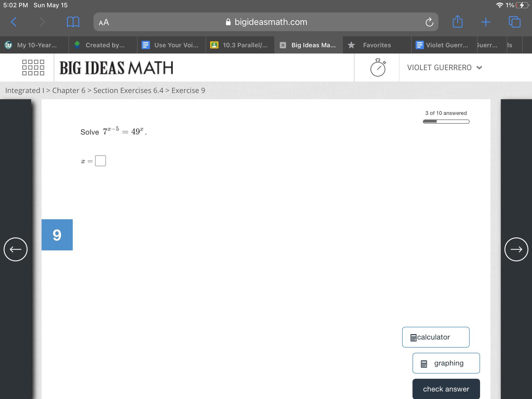Click the x answer input box
Screen dimensions: 532x399
pos(101,161)
